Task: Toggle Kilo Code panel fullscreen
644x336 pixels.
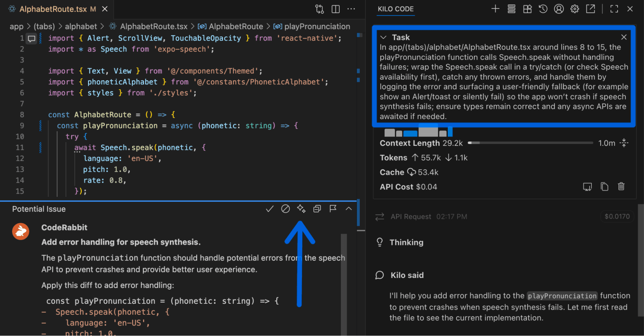Action: click(x=614, y=9)
